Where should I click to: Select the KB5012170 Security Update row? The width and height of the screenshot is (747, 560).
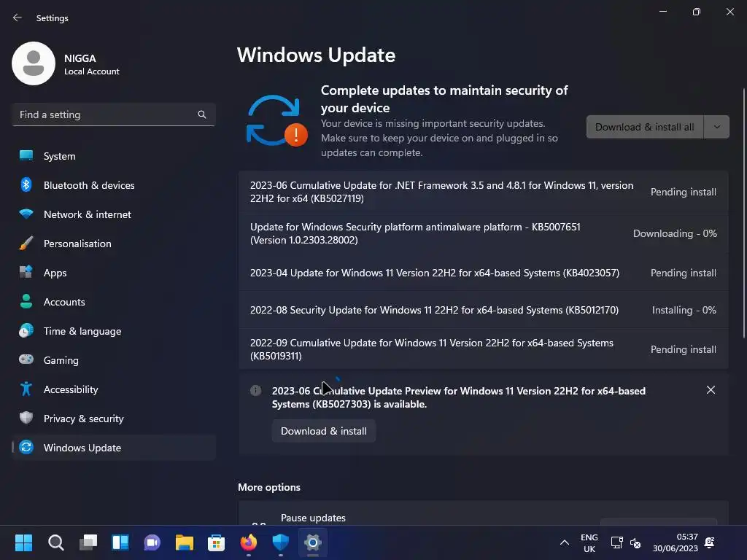(x=484, y=310)
